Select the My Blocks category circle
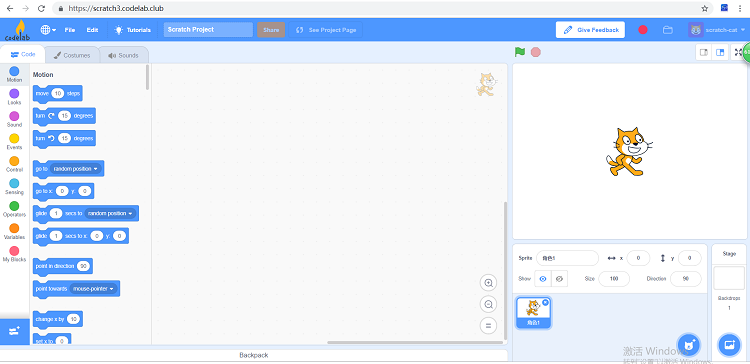The height and width of the screenshot is (364, 750). coord(14,251)
